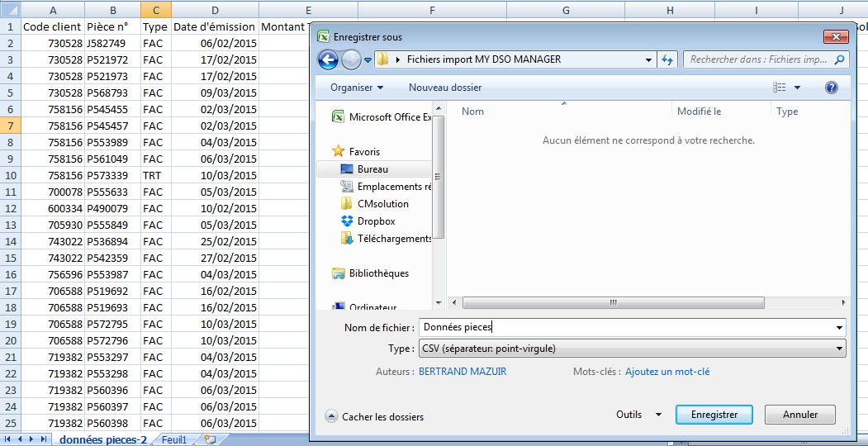Click the Enregistrer button

click(x=714, y=415)
